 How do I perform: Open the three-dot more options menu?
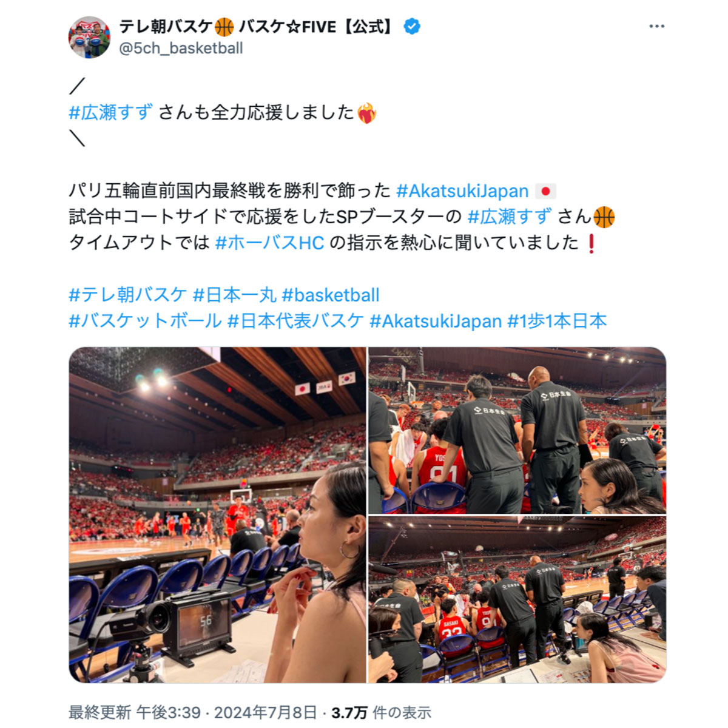656,27
